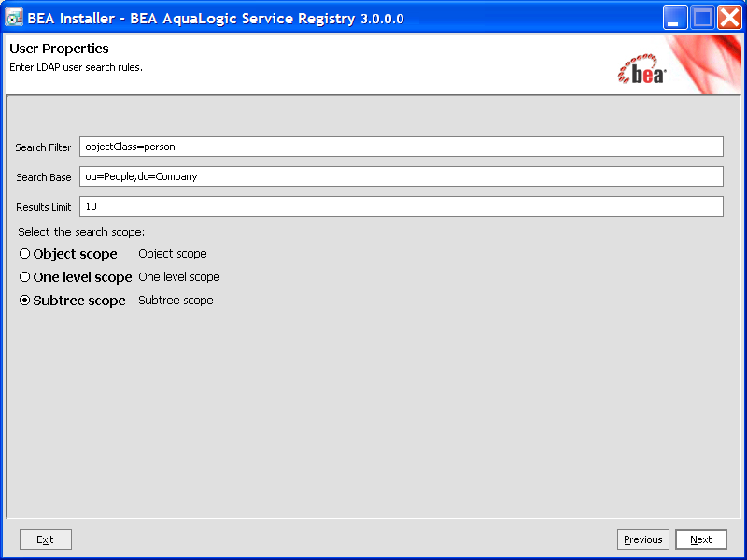Click the Exit button
Viewport: 747px width, 560px height.
[46, 539]
